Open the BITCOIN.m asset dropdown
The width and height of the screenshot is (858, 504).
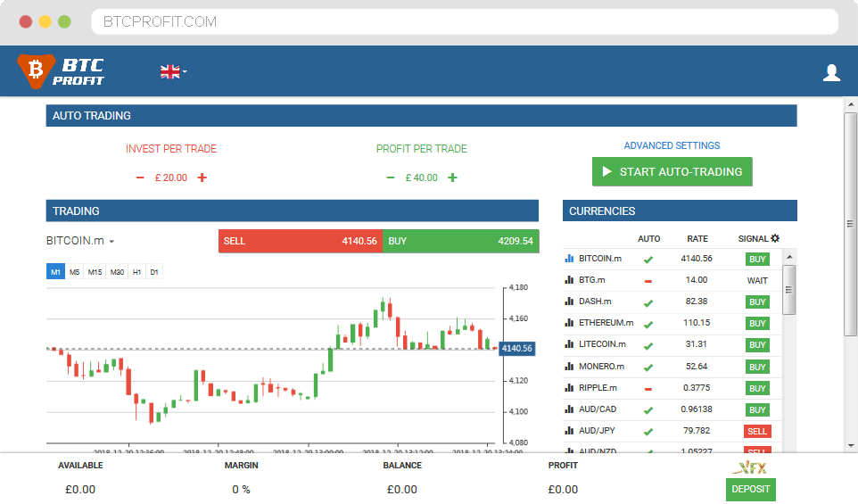tap(80, 241)
